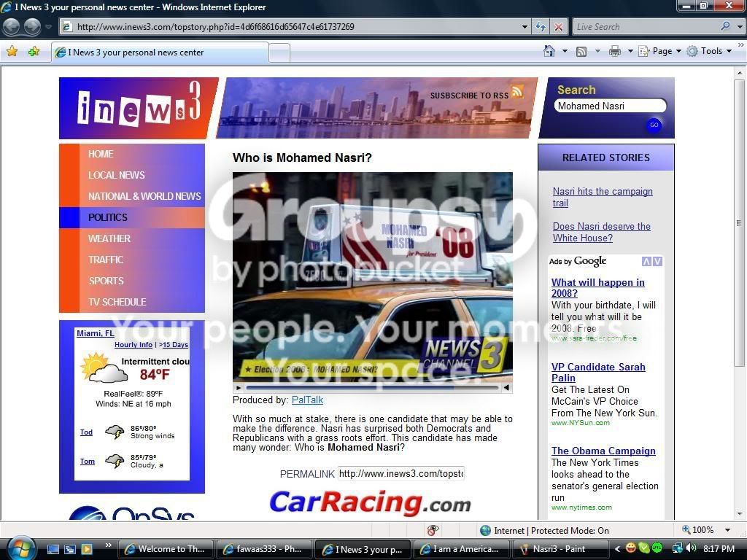Image resolution: width=747 pixels, height=560 pixels.
Task: Open the Print dropdown arrow
Action: click(x=630, y=51)
